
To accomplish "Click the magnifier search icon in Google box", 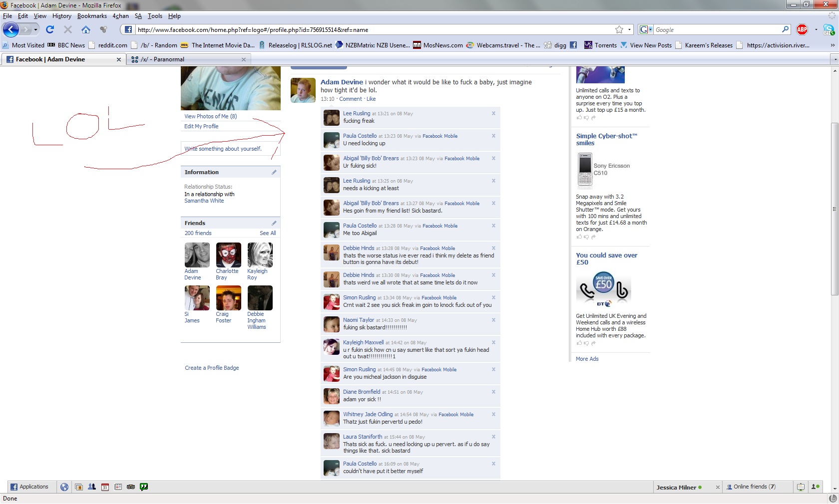I will click(785, 29).
